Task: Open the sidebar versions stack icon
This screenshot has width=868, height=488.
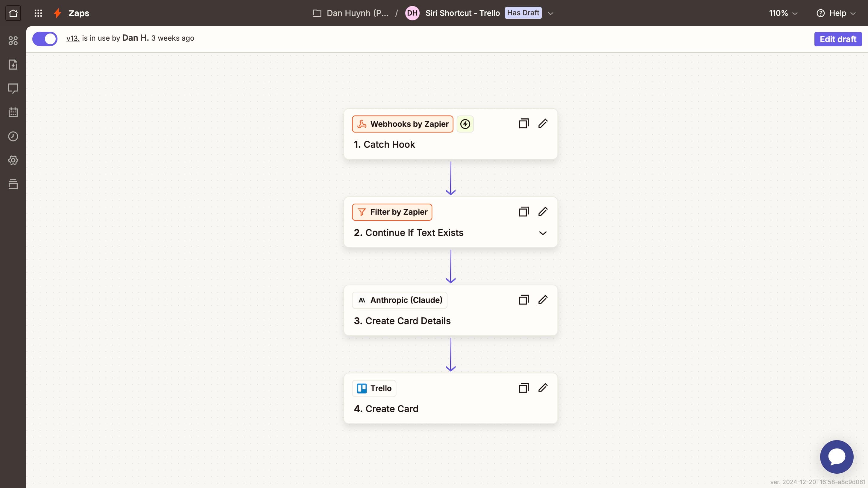Action: (13, 184)
